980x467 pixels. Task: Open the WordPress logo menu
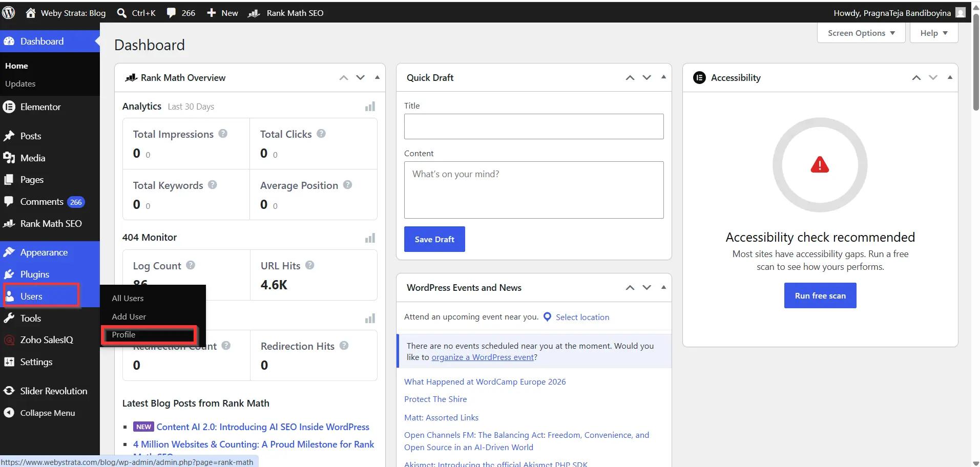click(x=9, y=13)
